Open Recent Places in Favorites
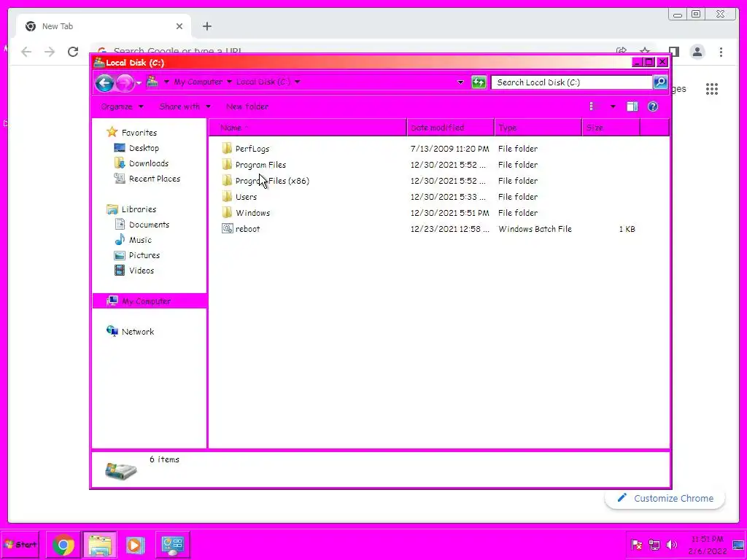747x560 pixels. point(147,179)
